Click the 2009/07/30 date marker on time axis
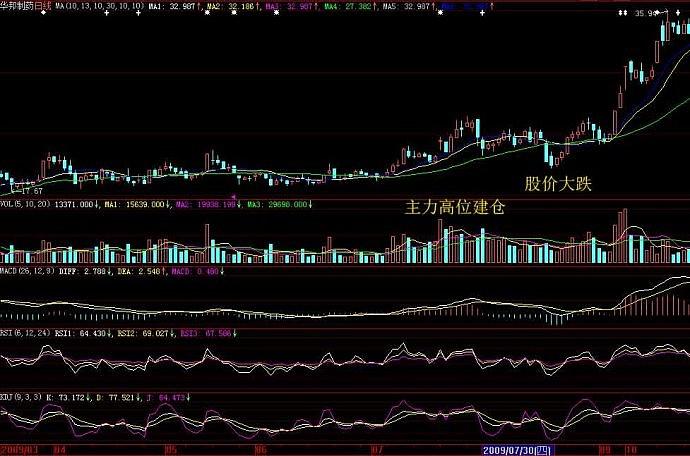The height and width of the screenshot is (456, 690). (x=516, y=450)
